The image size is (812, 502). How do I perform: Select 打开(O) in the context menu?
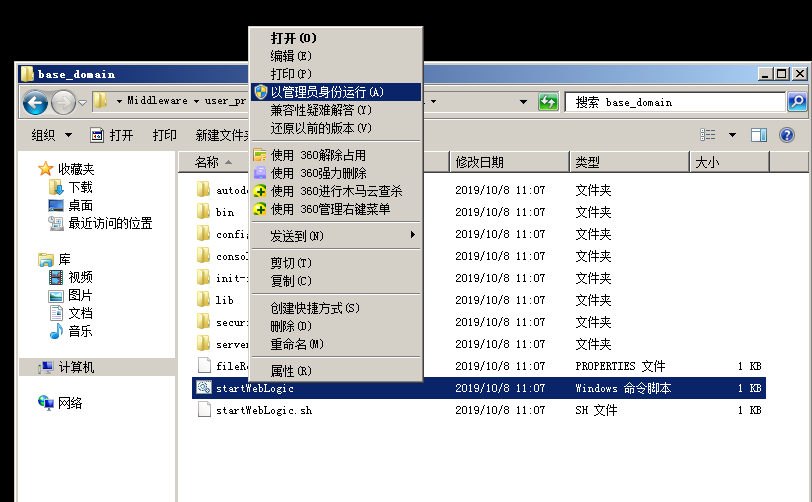click(x=336, y=38)
